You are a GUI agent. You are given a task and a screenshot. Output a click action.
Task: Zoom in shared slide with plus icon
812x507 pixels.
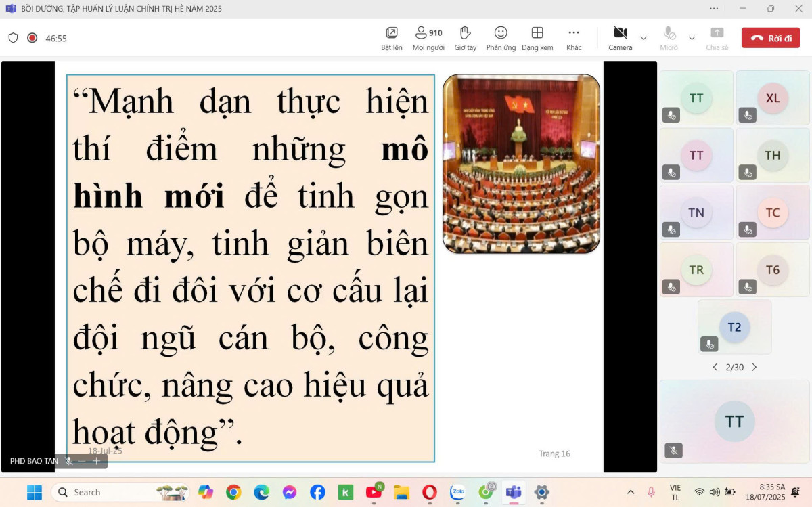point(97,461)
